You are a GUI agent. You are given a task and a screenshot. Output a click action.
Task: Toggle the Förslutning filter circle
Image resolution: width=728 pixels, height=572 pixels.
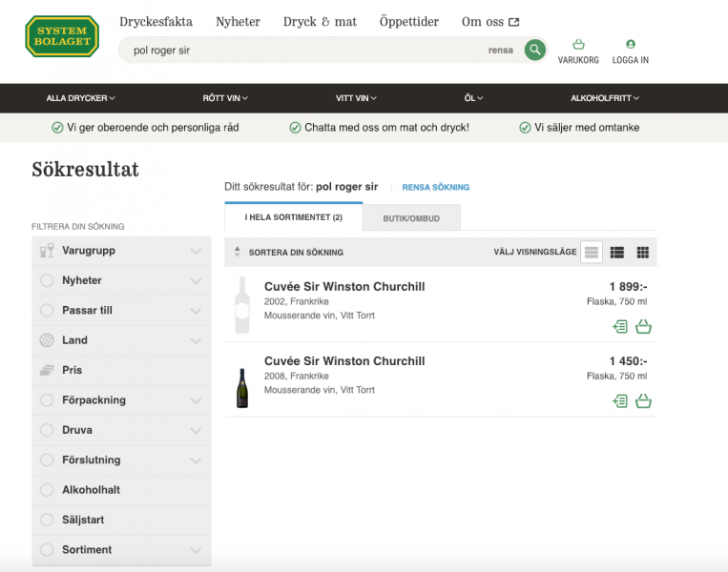pyautogui.click(x=47, y=460)
